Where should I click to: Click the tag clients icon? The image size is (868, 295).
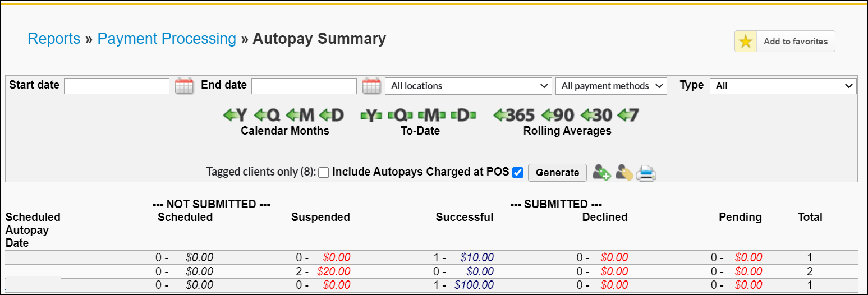coord(624,173)
